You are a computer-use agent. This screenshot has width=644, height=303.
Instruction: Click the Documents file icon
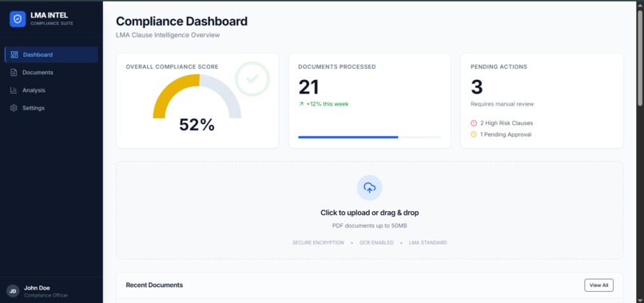pos(14,73)
